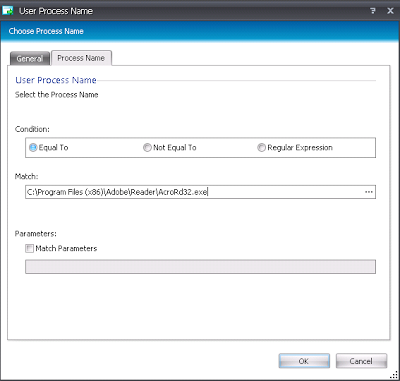Close the User Process Name dialog

(390, 11)
